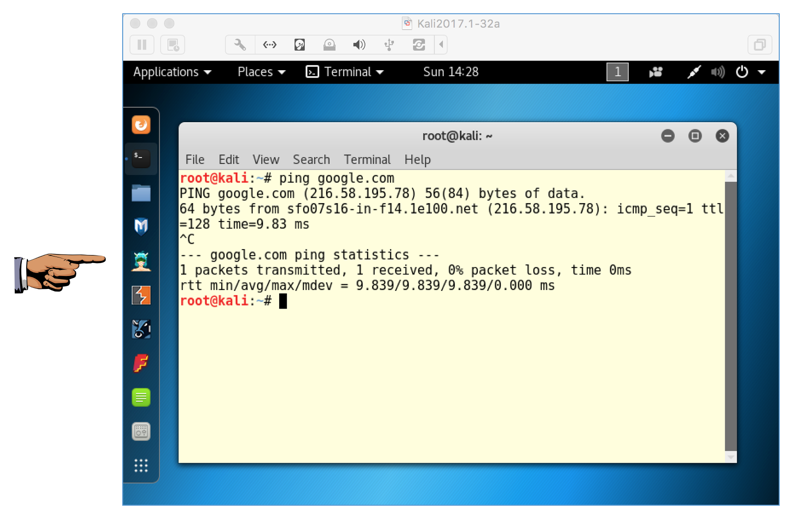Click the 'ping google.com' command text
This screenshot has height=519, width=795.
pos(337,178)
